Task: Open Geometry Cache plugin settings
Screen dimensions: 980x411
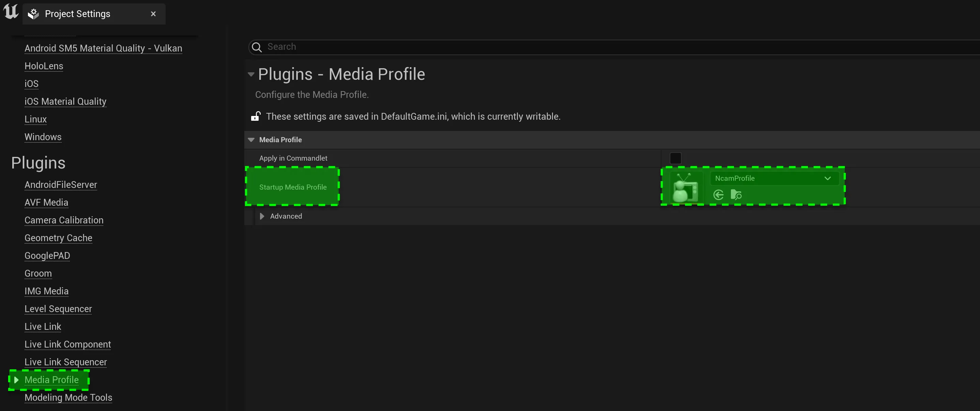Action: point(59,238)
